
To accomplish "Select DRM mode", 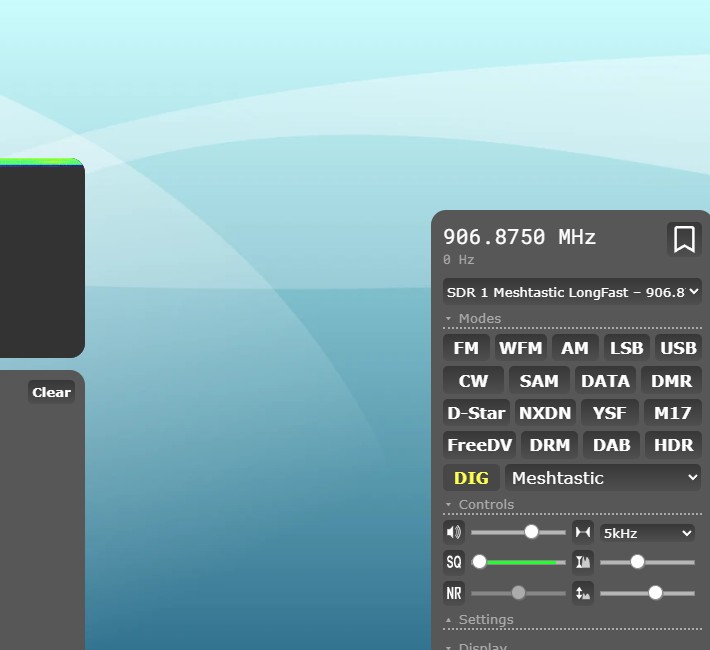I will (550, 445).
